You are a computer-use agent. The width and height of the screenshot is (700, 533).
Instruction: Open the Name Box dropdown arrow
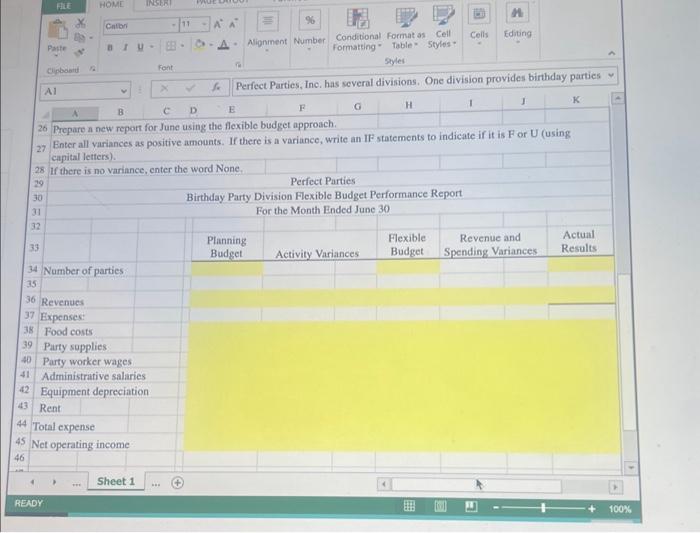pos(124,91)
